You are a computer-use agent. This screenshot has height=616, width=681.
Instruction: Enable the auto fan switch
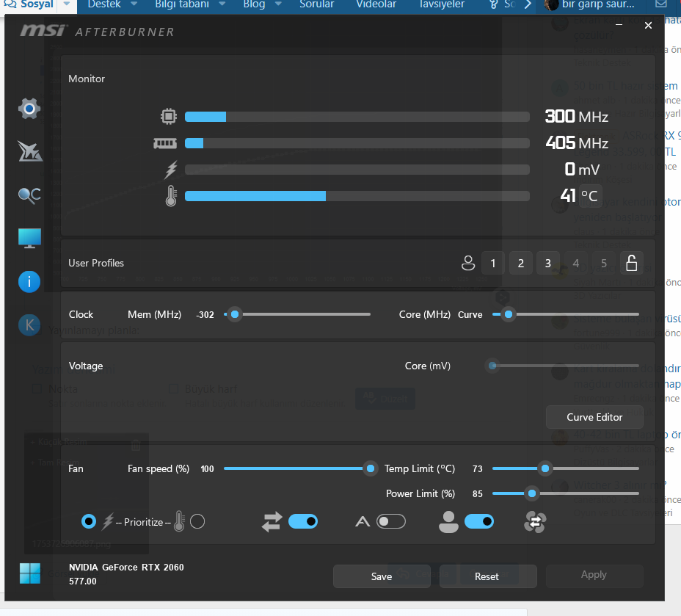[391, 521]
